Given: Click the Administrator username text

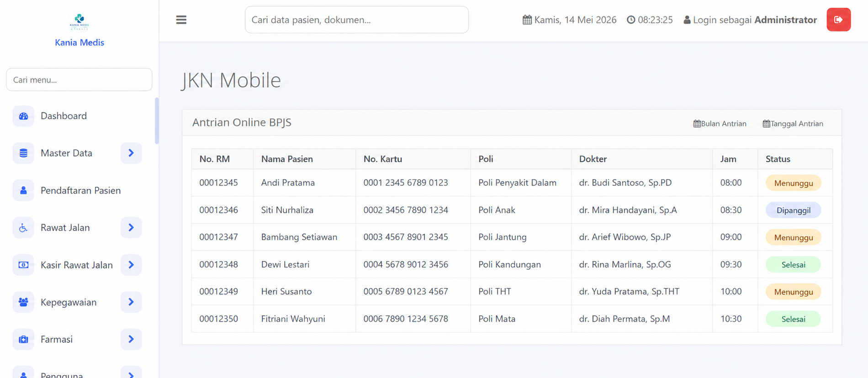Looking at the screenshot, I should [785, 20].
